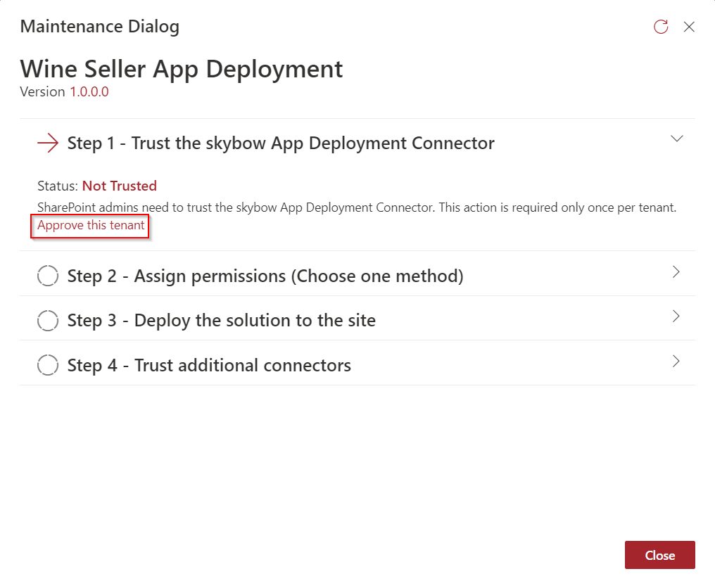Click the red Close button
This screenshot has height=588, width=715.
coord(660,555)
